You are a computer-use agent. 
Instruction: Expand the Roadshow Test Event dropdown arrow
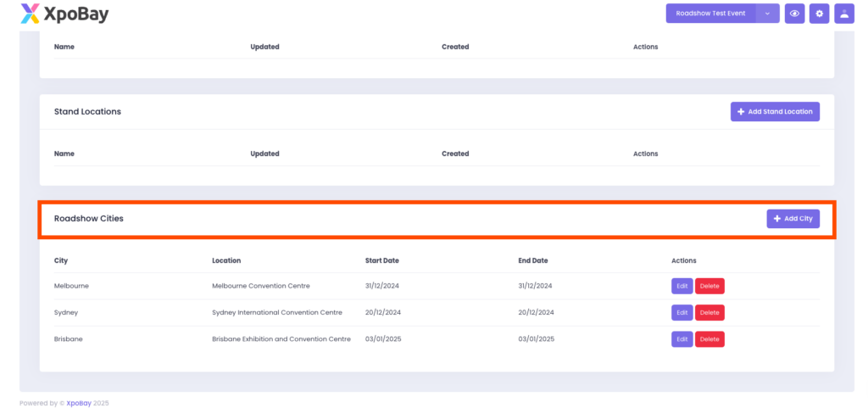point(767,14)
